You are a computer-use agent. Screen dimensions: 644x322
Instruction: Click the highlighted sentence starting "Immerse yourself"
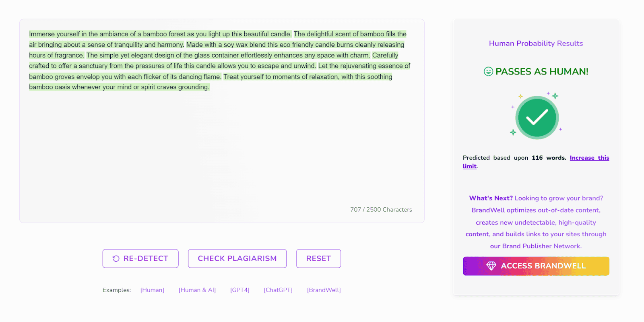coord(160,34)
